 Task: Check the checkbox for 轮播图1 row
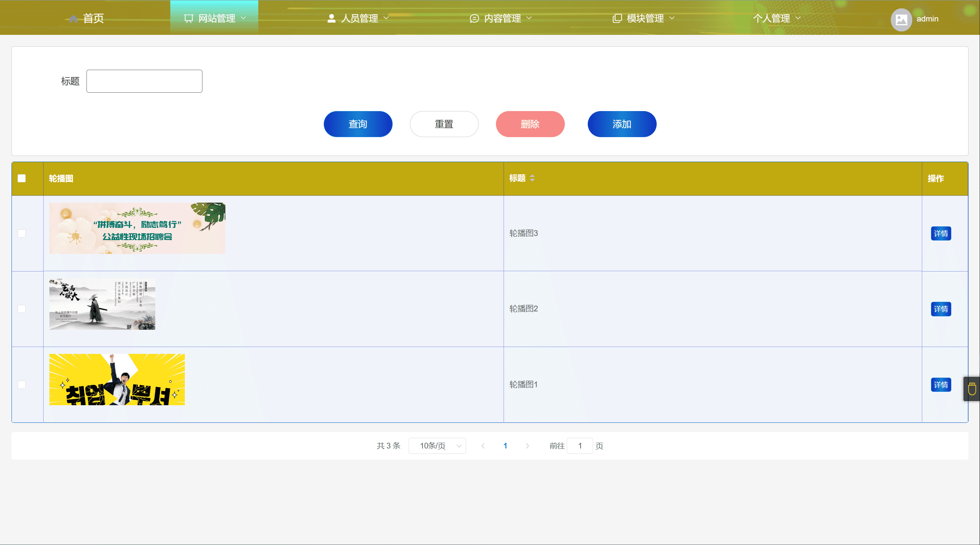pyautogui.click(x=22, y=385)
